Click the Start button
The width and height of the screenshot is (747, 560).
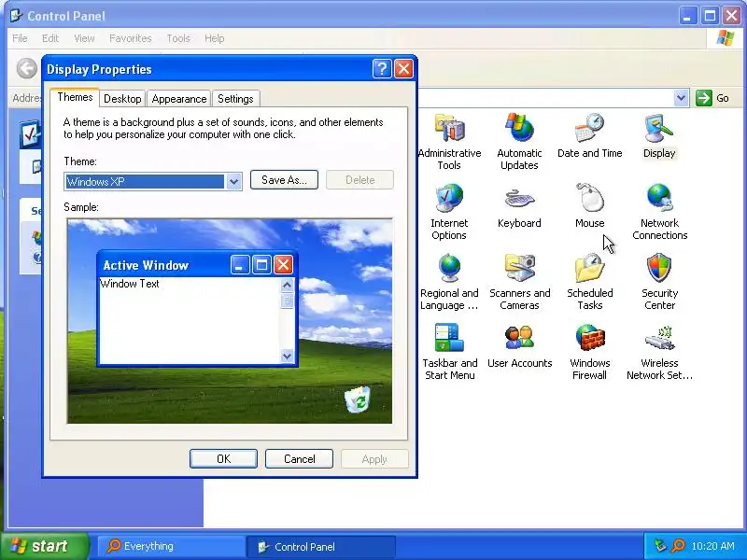click(x=44, y=546)
